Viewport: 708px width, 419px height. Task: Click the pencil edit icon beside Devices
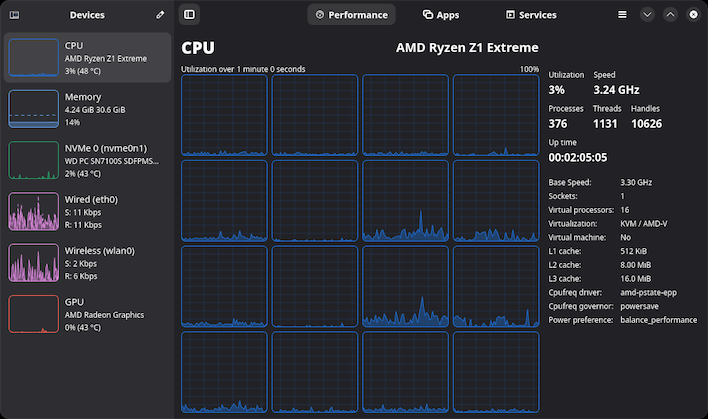click(161, 15)
